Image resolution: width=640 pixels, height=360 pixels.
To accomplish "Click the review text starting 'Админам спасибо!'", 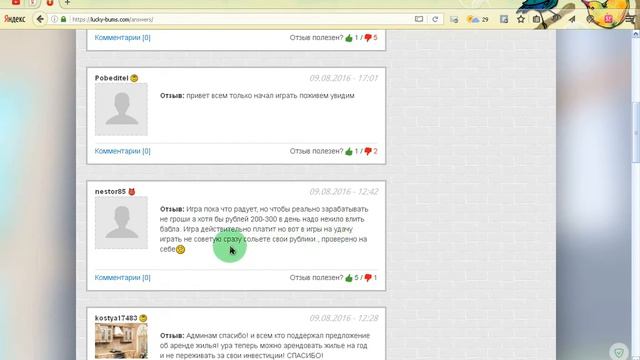I will tap(265, 345).
